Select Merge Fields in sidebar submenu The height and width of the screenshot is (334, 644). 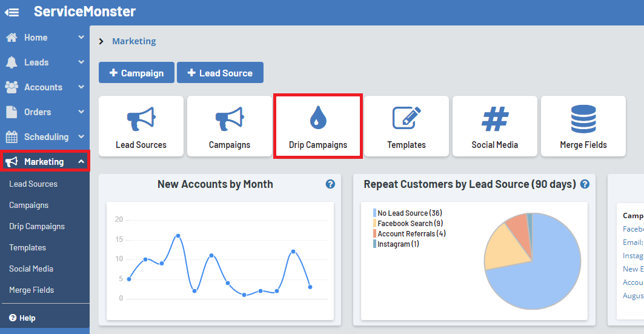click(x=32, y=290)
